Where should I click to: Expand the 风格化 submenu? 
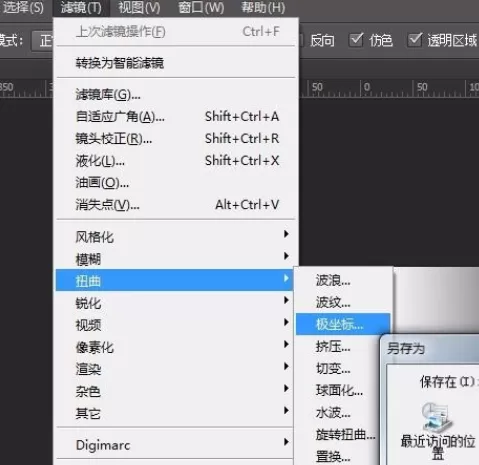[x=176, y=236]
